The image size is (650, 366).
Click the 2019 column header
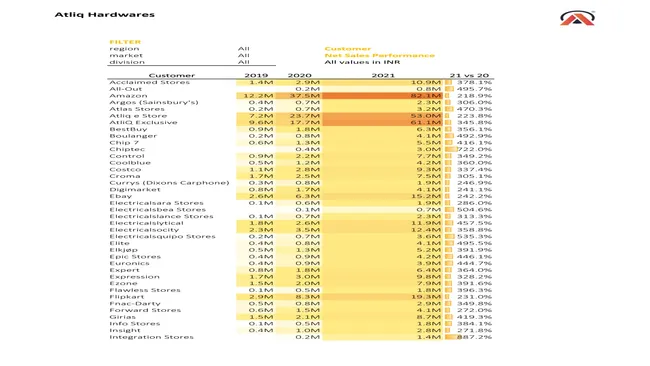point(256,75)
